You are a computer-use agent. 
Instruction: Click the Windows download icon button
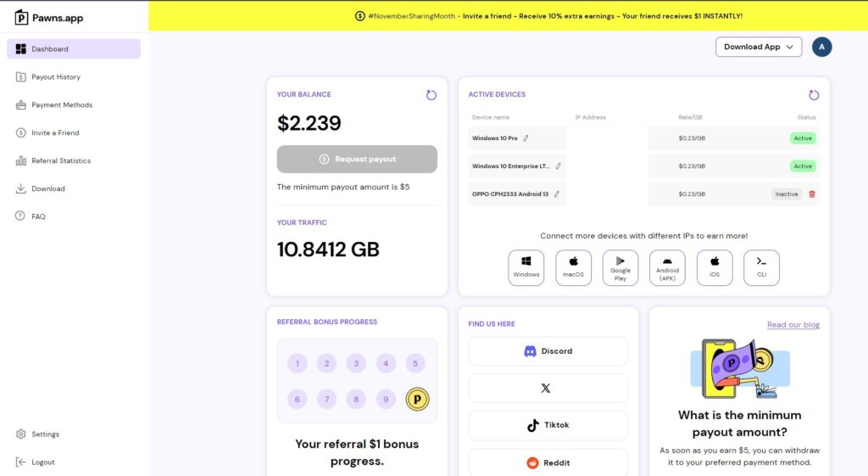tap(526, 267)
